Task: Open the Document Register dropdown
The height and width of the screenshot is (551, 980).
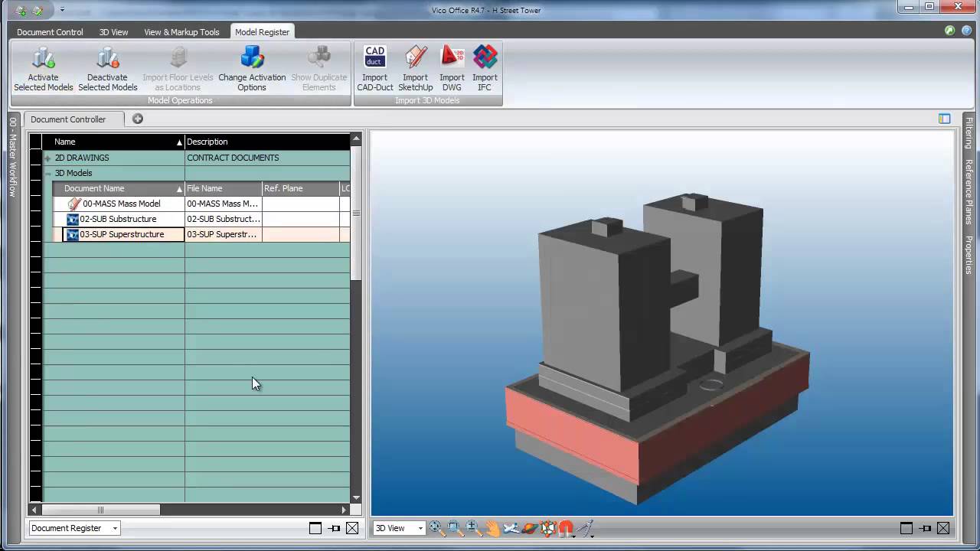Action: (x=74, y=528)
